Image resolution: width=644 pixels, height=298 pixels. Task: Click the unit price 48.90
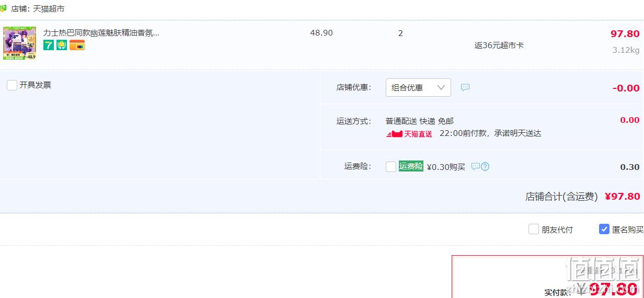[321, 33]
